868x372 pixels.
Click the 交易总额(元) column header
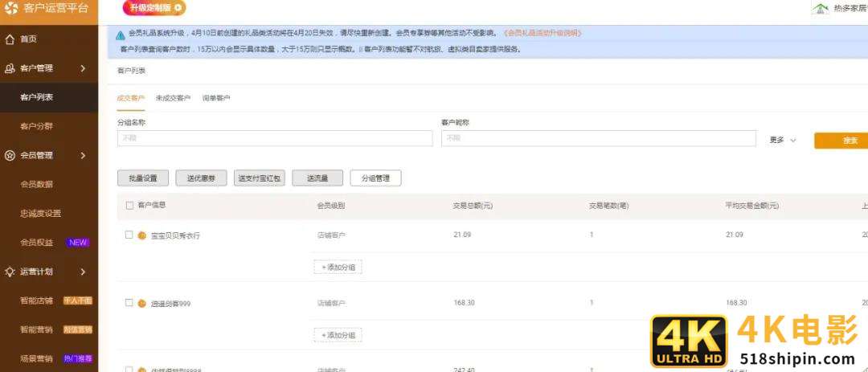473,206
